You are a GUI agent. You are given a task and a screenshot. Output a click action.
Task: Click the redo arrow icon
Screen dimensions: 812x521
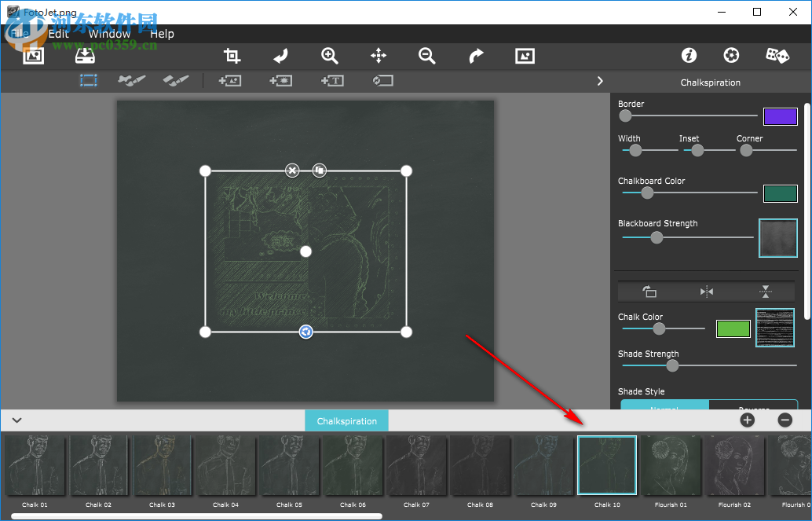476,56
